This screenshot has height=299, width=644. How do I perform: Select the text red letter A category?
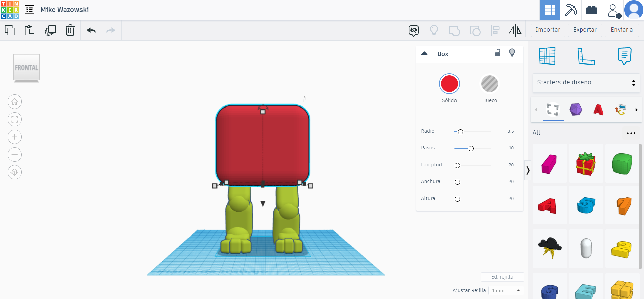click(598, 110)
